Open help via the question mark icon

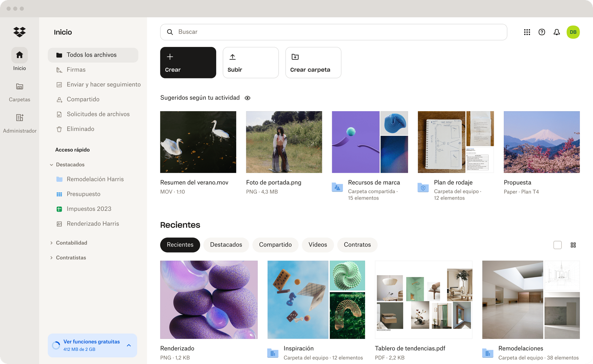[x=542, y=32]
